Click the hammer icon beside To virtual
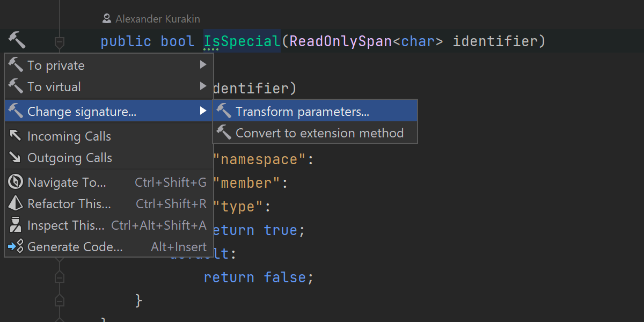 coord(16,86)
